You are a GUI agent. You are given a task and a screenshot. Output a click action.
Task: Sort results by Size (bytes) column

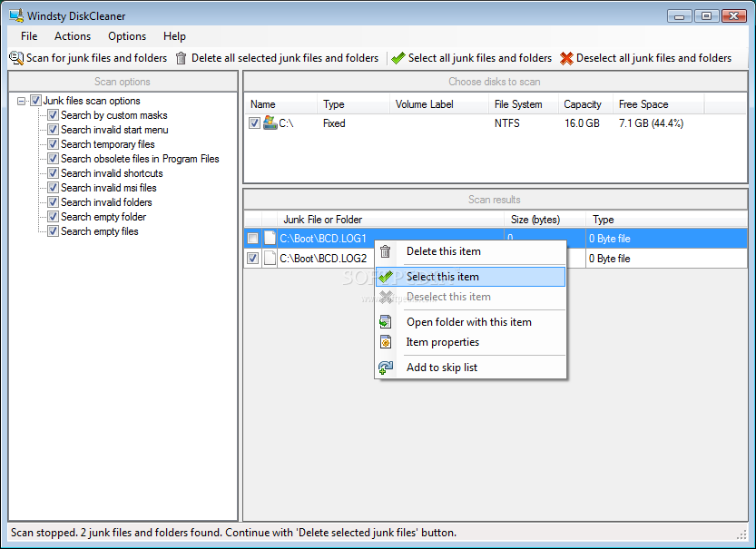point(545,220)
